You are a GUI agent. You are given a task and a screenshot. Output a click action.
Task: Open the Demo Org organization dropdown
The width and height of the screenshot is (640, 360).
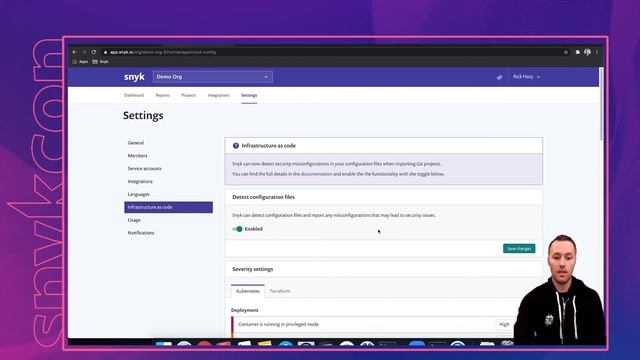213,77
